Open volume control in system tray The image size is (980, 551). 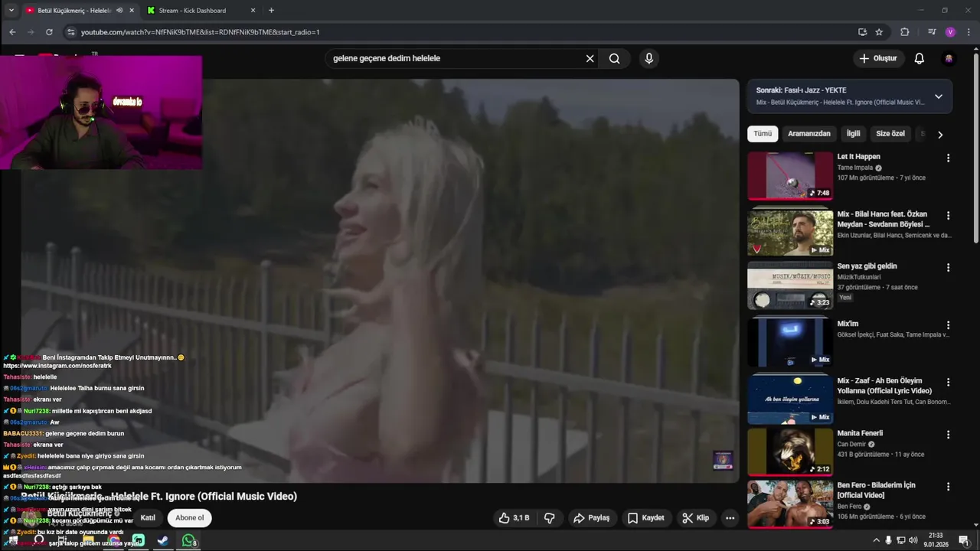click(x=913, y=540)
